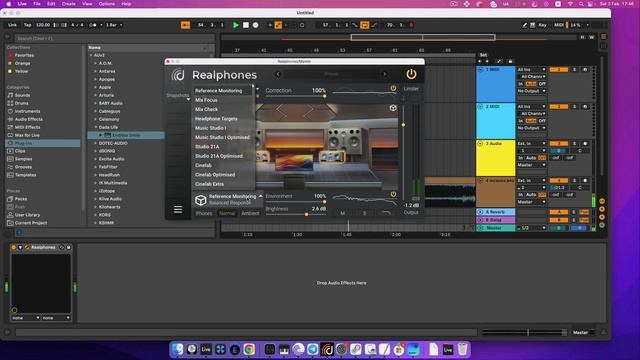
Task: Open the Edit menu
Action: 51,4
